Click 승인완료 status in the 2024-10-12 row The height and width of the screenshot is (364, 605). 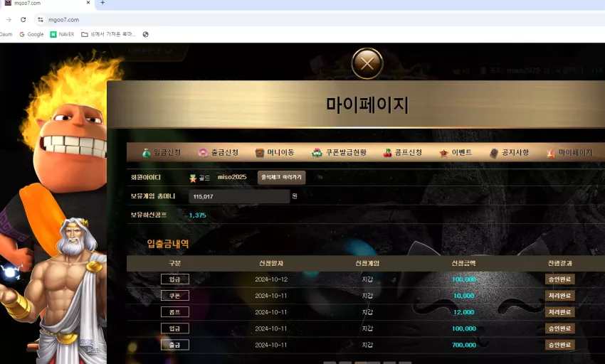point(560,279)
